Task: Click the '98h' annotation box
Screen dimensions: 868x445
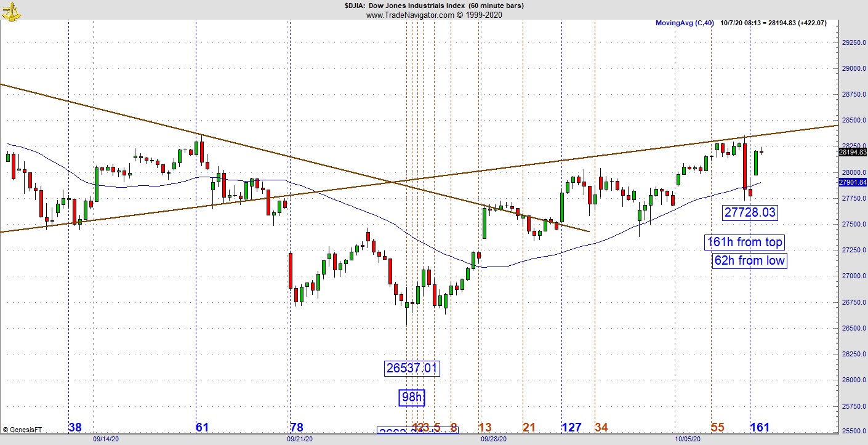Action: (412, 398)
